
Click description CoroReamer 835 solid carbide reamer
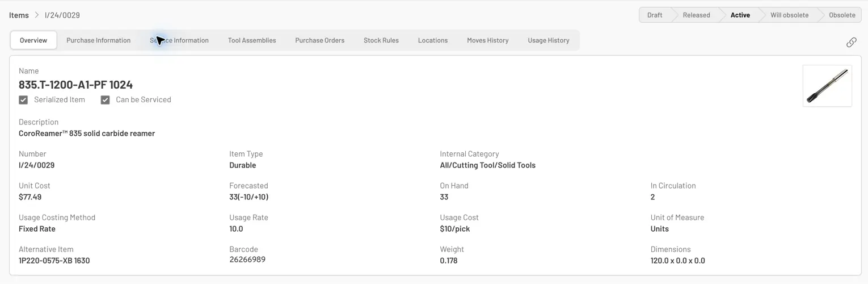coord(87,133)
